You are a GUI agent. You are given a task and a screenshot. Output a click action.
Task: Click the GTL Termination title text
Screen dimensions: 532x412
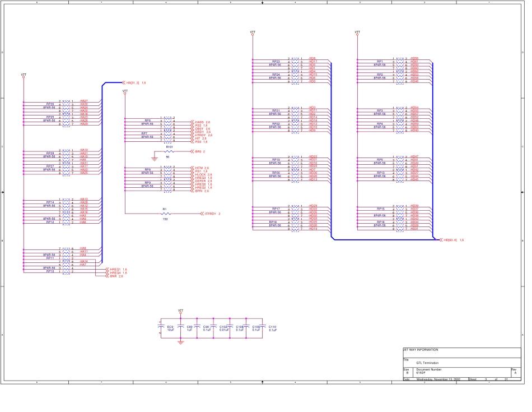tap(427, 362)
